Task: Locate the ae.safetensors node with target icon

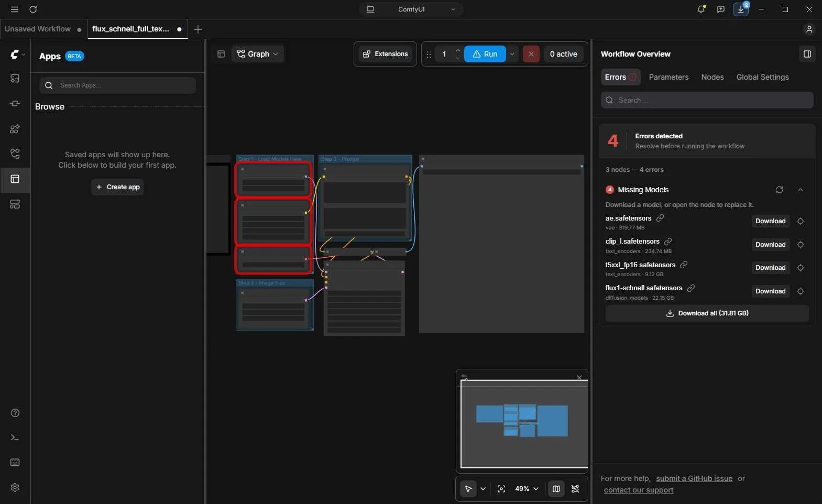Action: (x=801, y=221)
